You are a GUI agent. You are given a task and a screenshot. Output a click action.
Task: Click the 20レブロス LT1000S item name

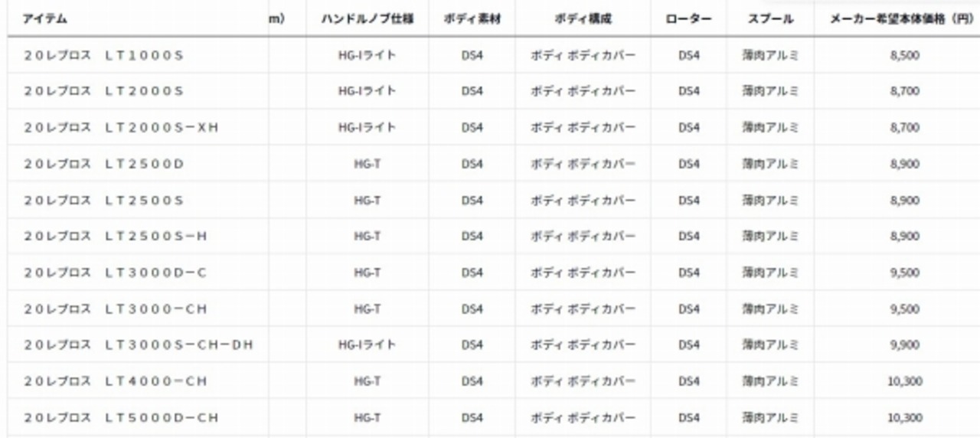tap(104, 56)
